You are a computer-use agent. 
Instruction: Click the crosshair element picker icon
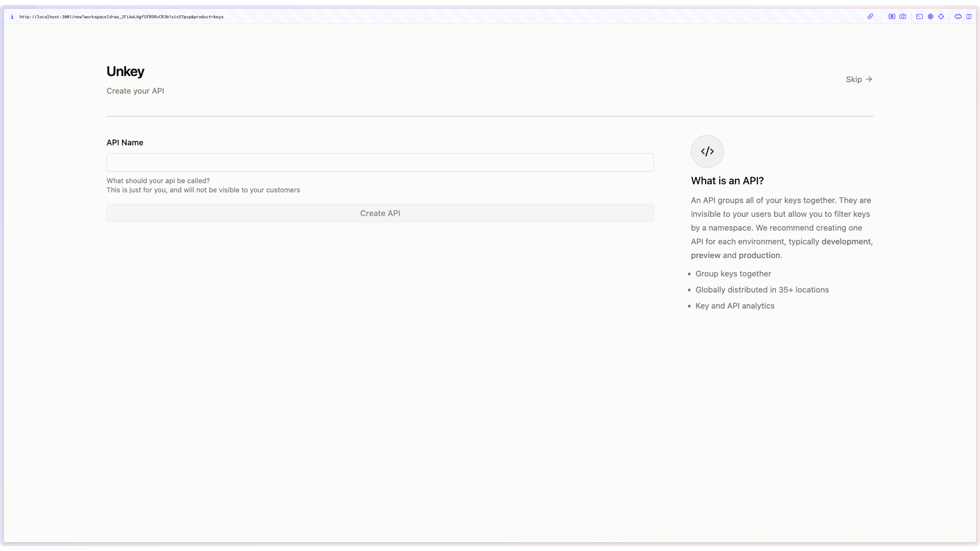pyautogui.click(x=941, y=17)
